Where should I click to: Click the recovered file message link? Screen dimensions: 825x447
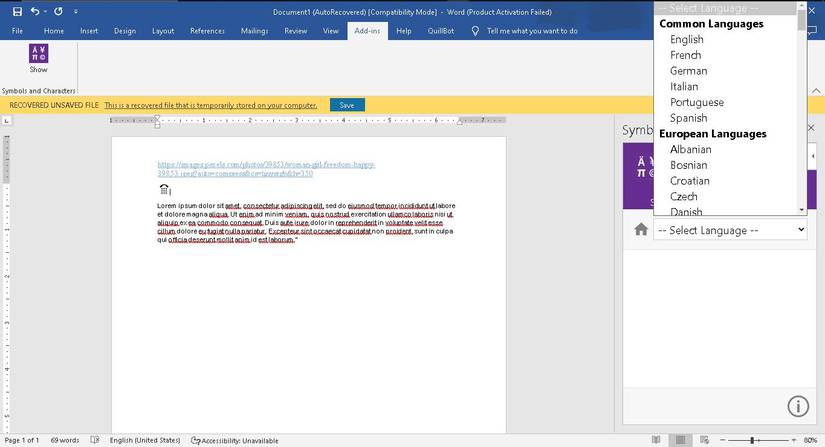coord(210,105)
